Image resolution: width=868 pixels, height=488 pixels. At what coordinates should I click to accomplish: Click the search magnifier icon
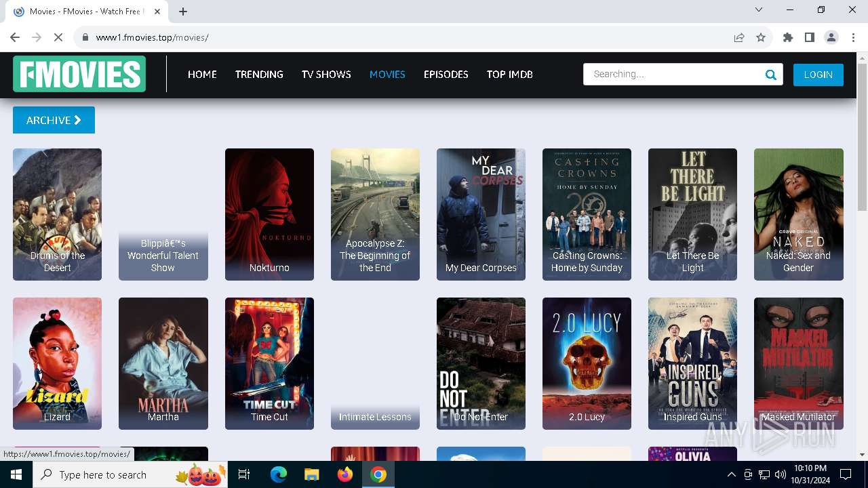pyautogui.click(x=770, y=75)
